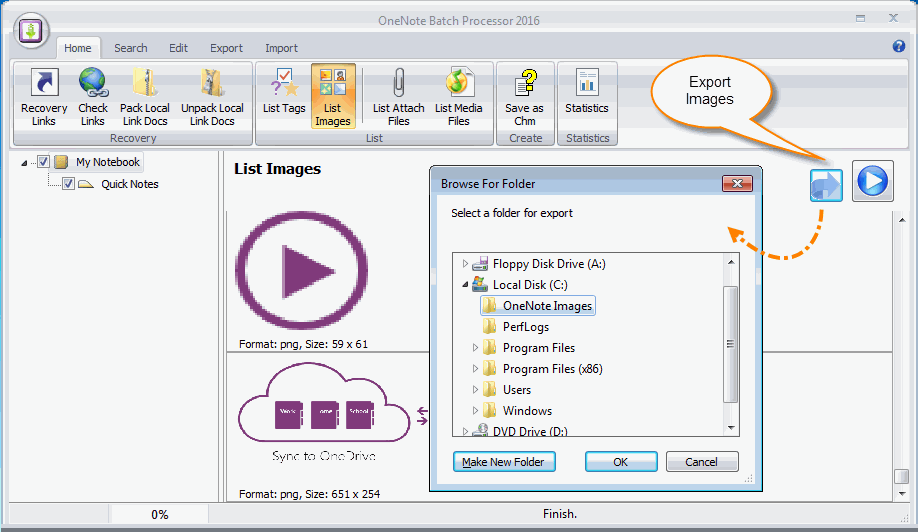Image resolution: width=918 pixels, height=532 pixels.
Task: Select Program Files (x86) folder name
Action: (553, 369)
